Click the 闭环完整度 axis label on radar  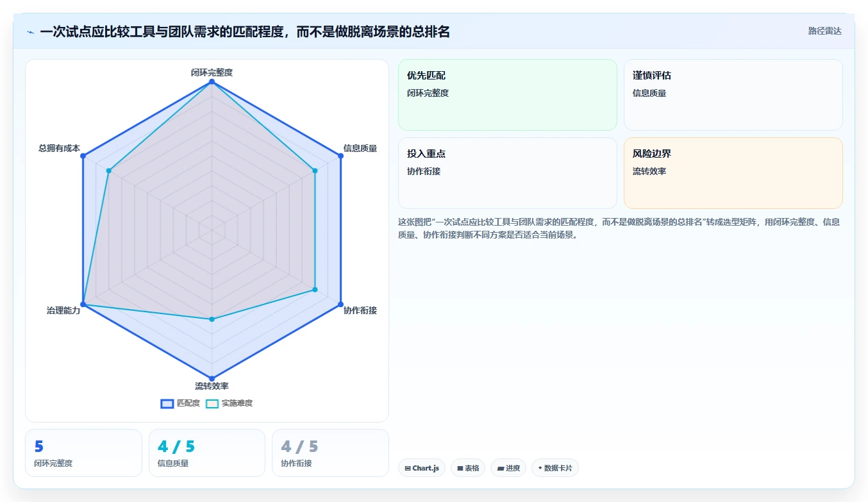click(212, 72)
